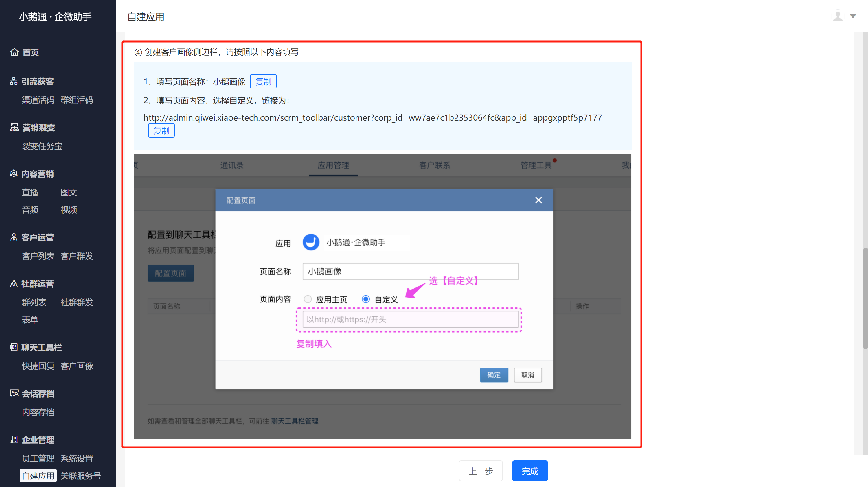868x487 pixels.
Task: Click the 企业管理 section icon
Action: [14, 439]
